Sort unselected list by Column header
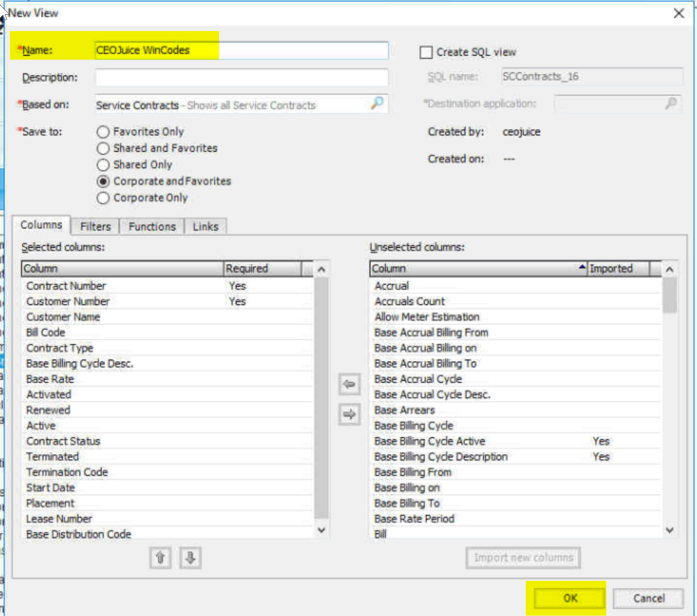697x616 pixels. click(479, 269)
